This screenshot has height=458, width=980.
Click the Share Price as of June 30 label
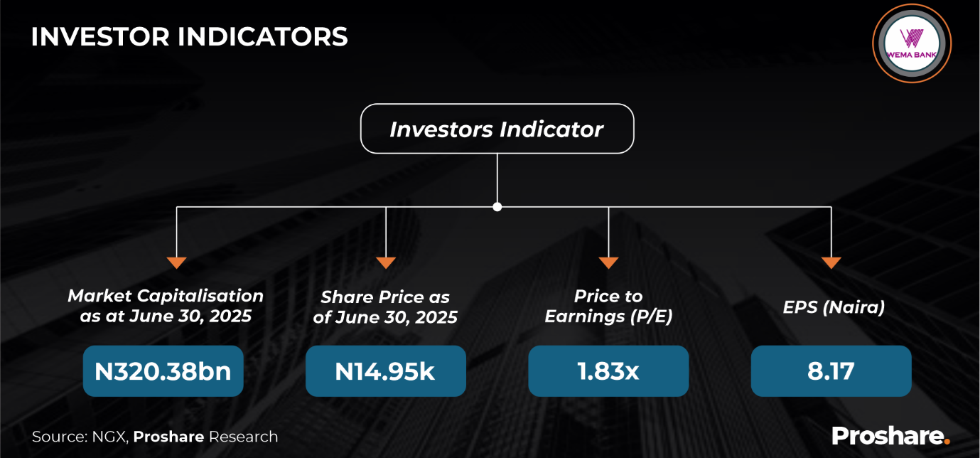385,307
